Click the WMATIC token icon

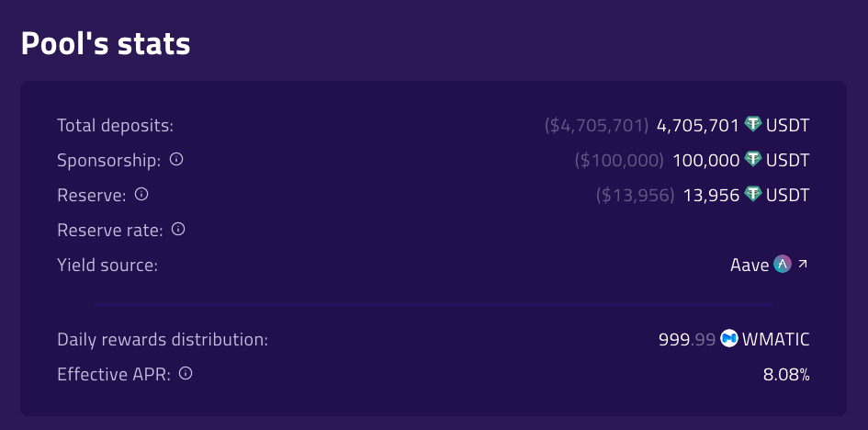[729, 338]
